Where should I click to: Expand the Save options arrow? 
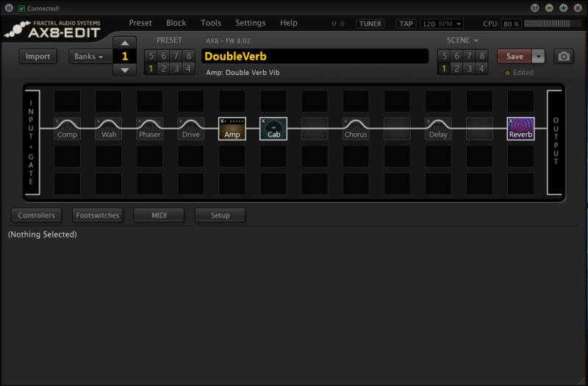coord(538,57)
